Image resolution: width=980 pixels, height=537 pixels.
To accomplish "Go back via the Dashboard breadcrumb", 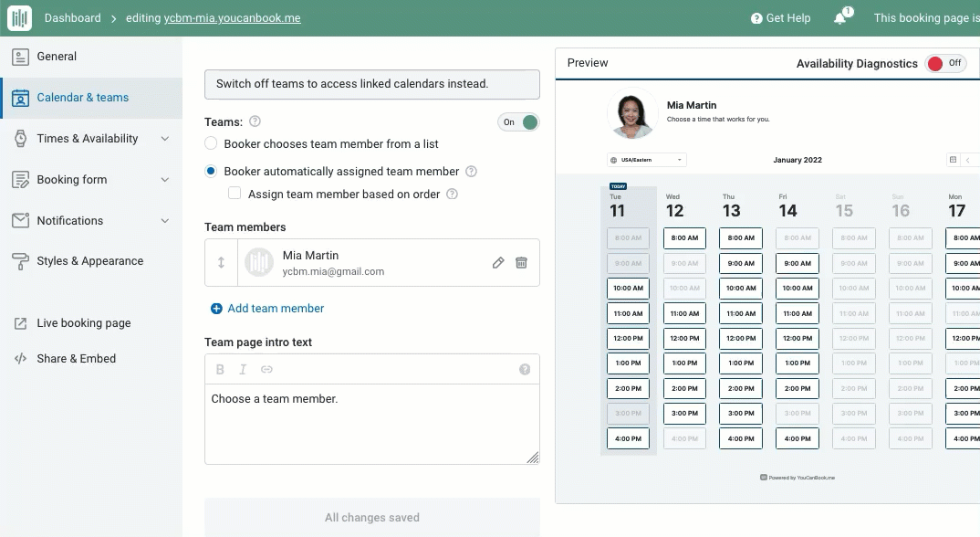I will pos(73,17).
